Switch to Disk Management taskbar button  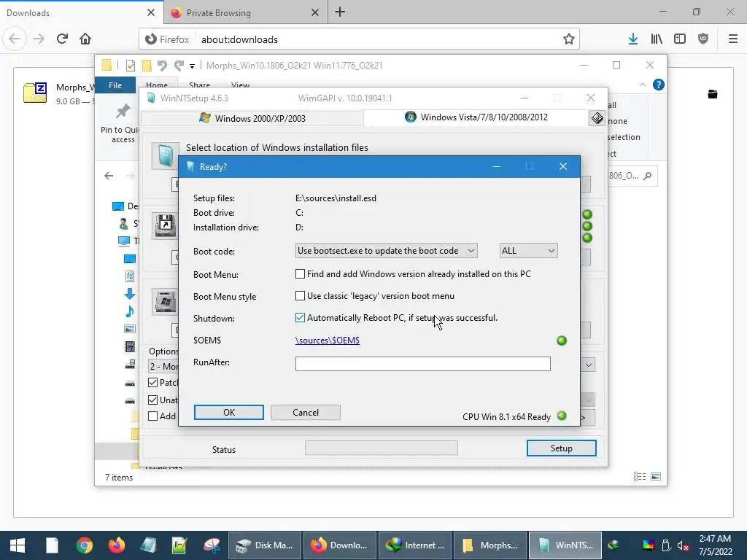click(265, 545)
